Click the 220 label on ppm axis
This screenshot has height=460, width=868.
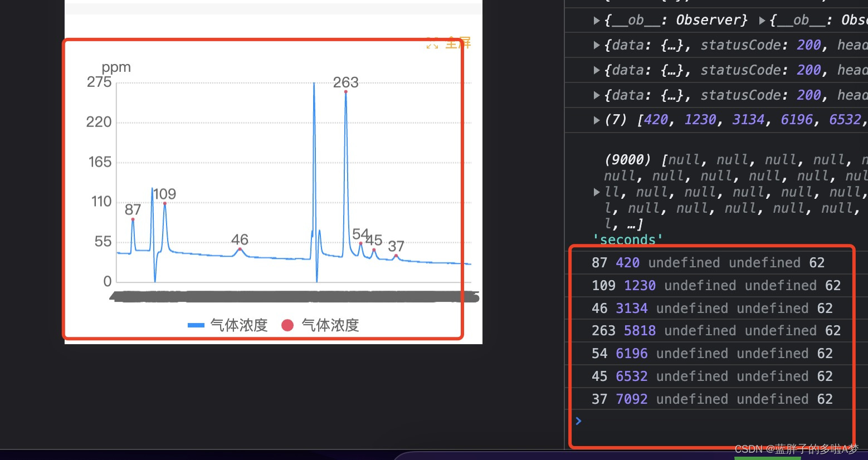[99, 122]
